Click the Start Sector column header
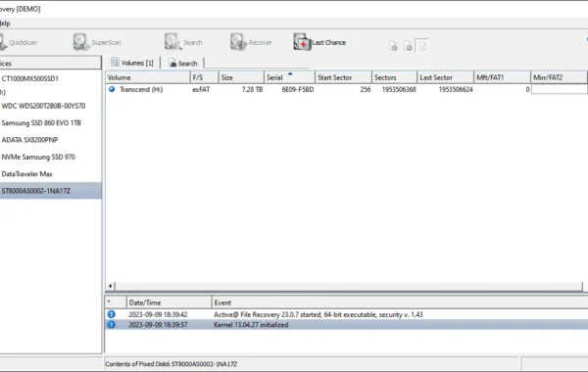 (x=343, y=77)
